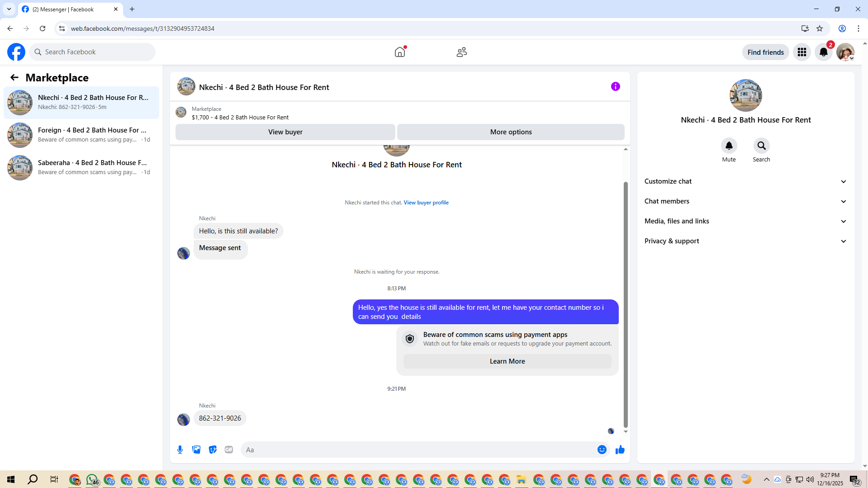Open File Explorer from the taskbar
Viewport: 868px width, 488px height.
tap(522, 479)
